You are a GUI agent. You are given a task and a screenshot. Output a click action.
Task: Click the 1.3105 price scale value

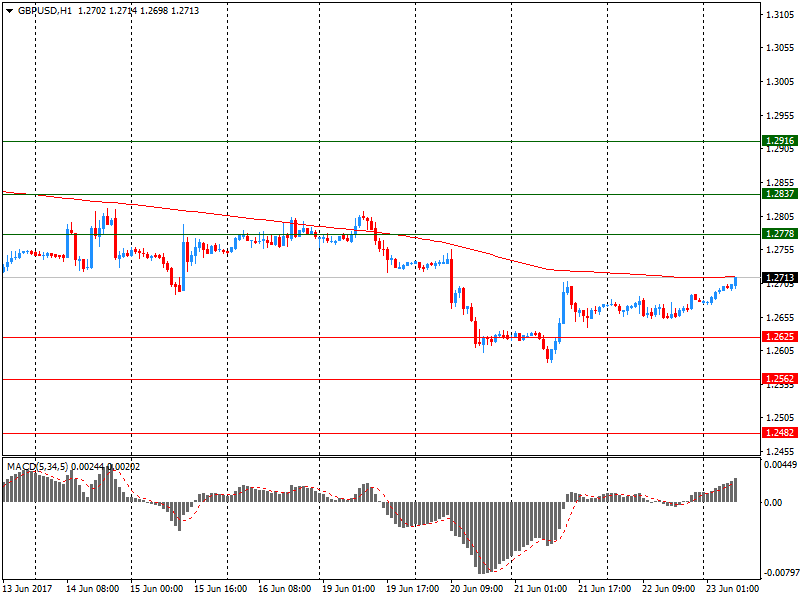coord(780,14)
